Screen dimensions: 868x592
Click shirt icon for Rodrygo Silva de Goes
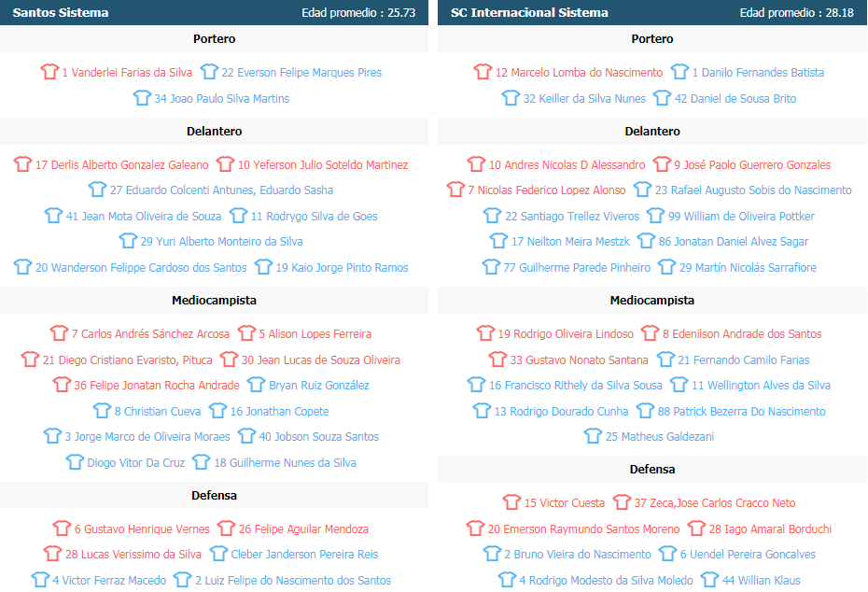click(x=239, y=216)
